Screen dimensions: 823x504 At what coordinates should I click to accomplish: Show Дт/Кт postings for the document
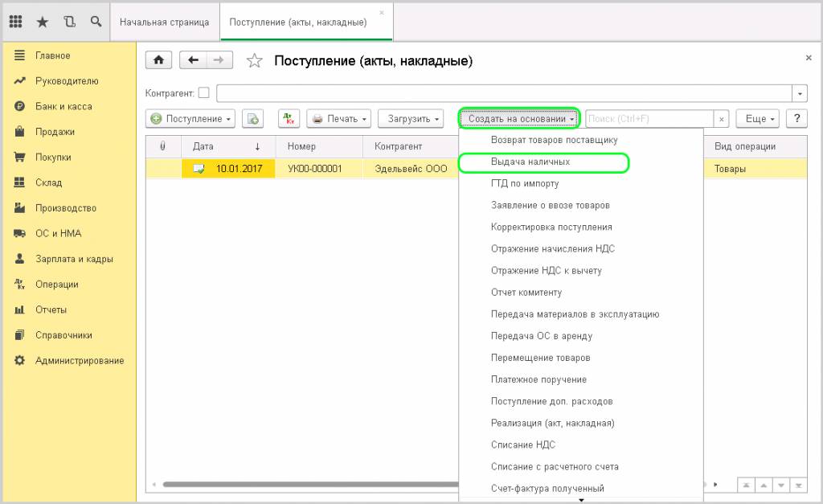(x=289, y=119)
